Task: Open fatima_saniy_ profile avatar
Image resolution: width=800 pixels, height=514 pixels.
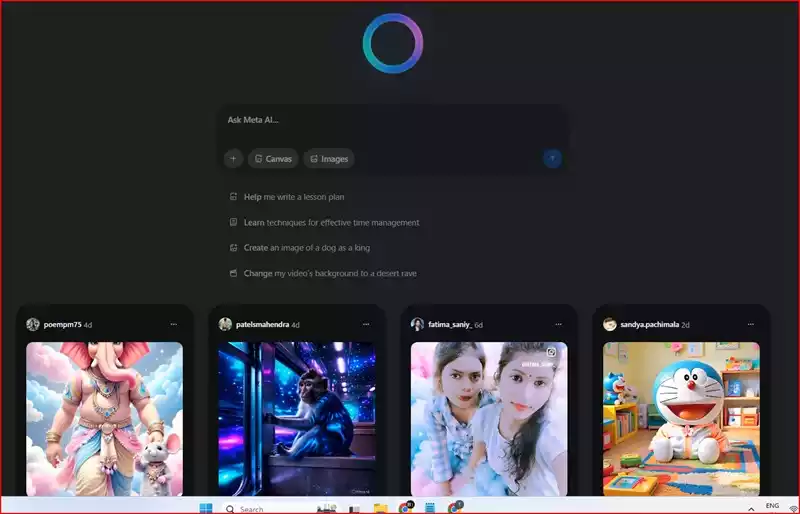Action: (417, 324)
